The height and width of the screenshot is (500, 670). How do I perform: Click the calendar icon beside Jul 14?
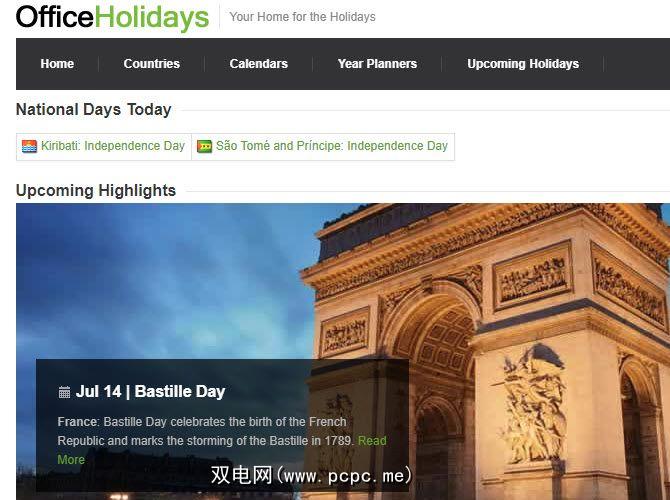click(x=64, y=392)
